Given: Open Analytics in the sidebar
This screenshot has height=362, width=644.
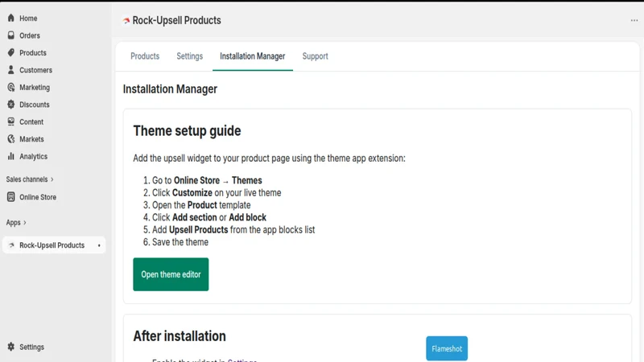Looking at the screenshot, I should tap(33, 156).
